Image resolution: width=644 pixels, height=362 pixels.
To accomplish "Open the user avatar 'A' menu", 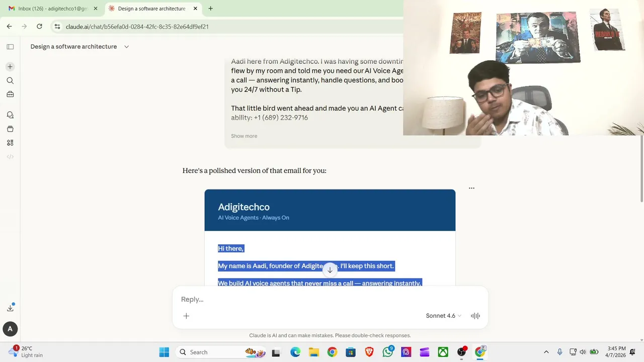I will point(10,329).
